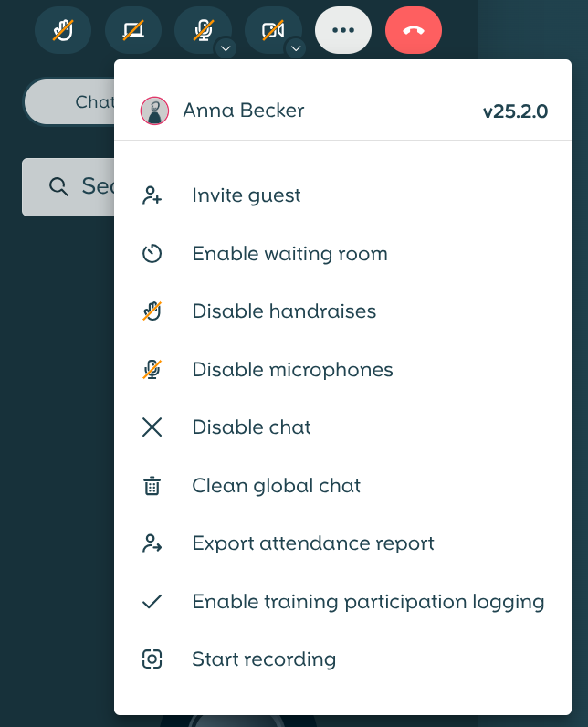588x727 pixels.
Task: Hang up with the red end-call button
Action: pos(414,30)
